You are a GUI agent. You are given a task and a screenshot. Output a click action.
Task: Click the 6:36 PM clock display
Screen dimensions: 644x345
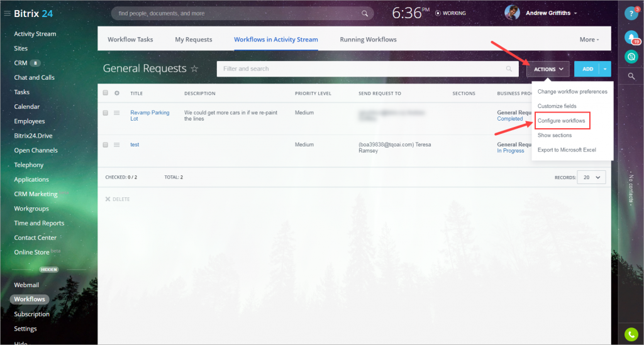(x=411, y=13)
